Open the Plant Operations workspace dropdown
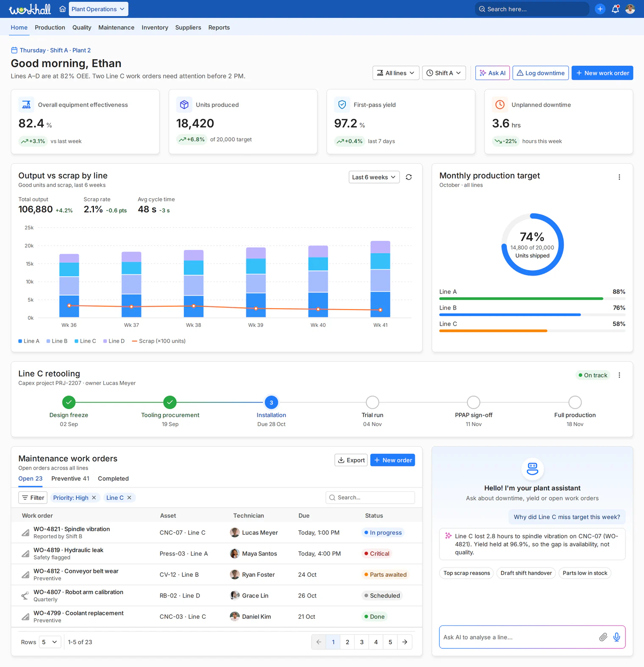The width and height of the screenshot is (644, 667). [98, 9]
